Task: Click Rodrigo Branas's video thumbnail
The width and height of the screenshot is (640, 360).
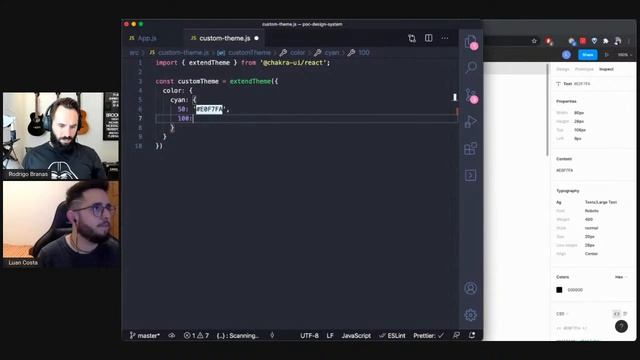Action: [x=61, y=135]
